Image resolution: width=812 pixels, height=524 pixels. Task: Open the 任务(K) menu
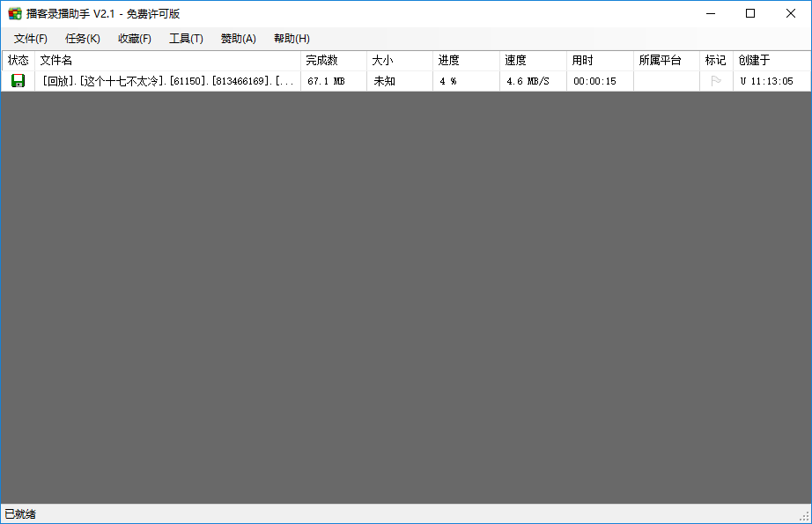pos(82,39)
